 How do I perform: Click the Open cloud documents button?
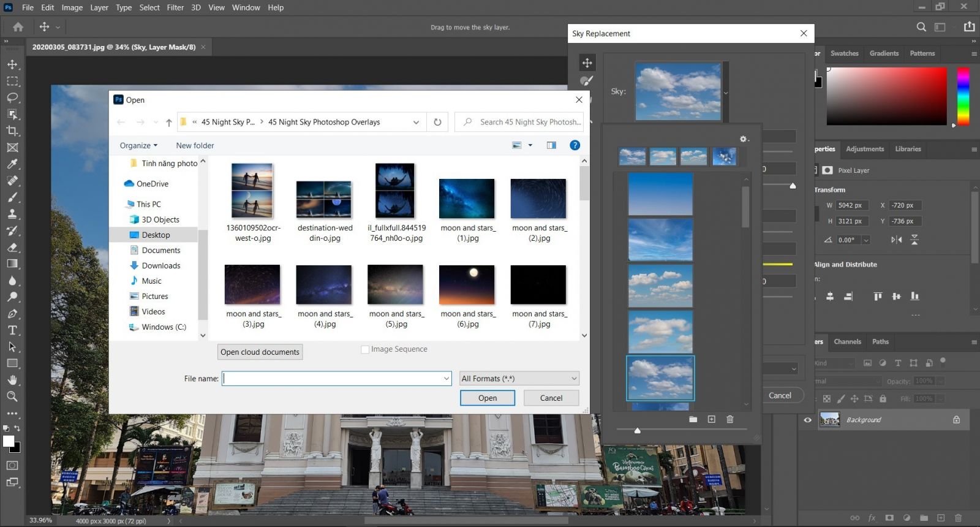click(x=260, y=352)
